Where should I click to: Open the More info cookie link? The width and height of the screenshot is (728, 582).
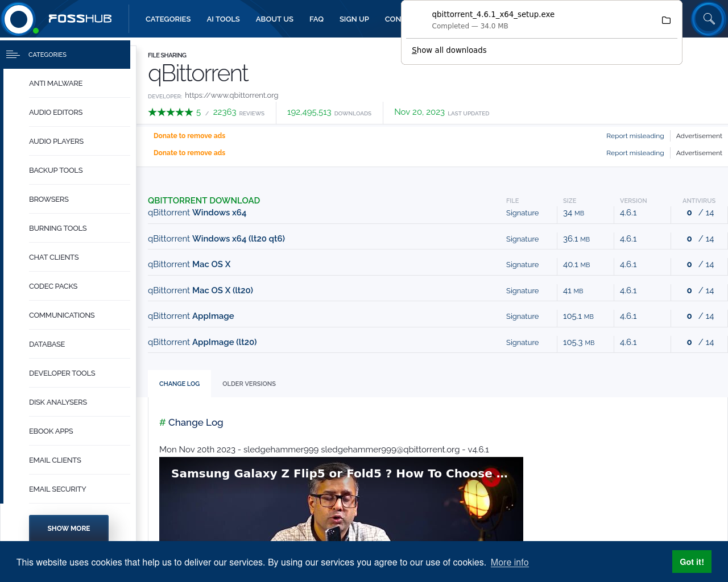[510, 562]
